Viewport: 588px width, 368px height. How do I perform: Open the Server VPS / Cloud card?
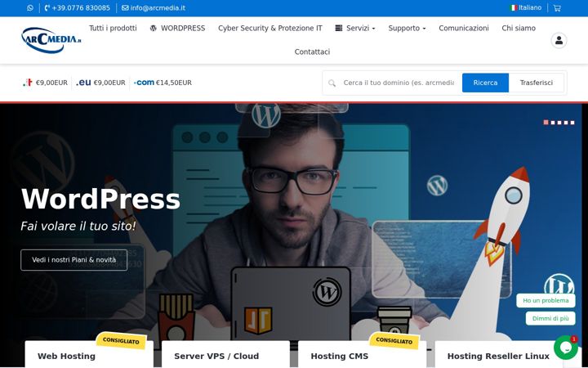[225, 354]
